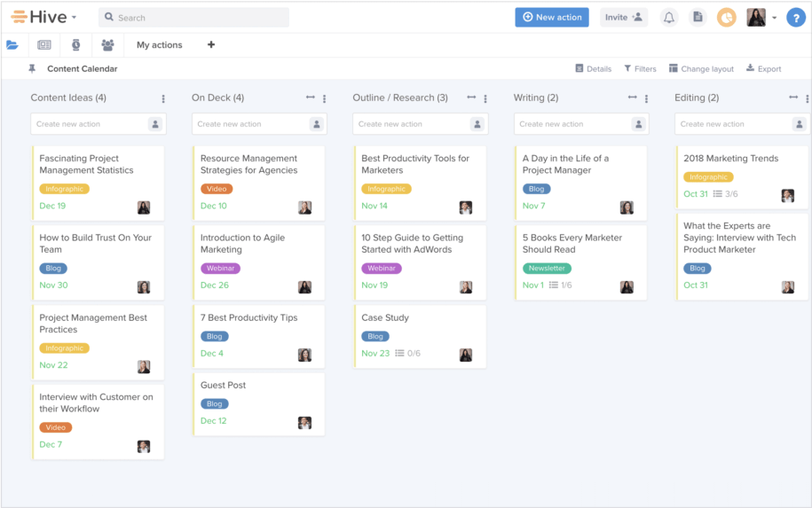Image resolution: width=812 pixels, height=508 pixels.
Task: Add a new tab with plus icon
Action: point(211,45)
